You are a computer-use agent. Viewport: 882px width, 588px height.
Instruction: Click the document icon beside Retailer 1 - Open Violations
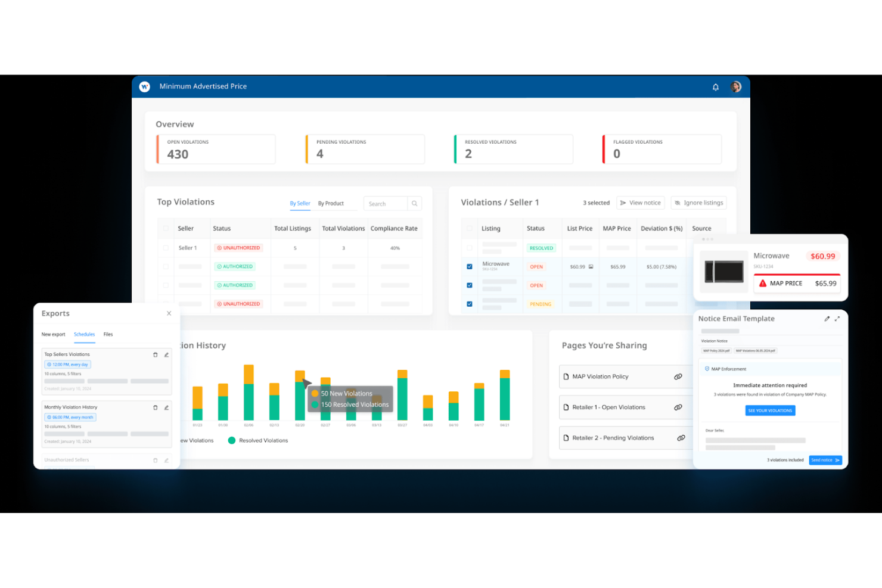point(566,407)
